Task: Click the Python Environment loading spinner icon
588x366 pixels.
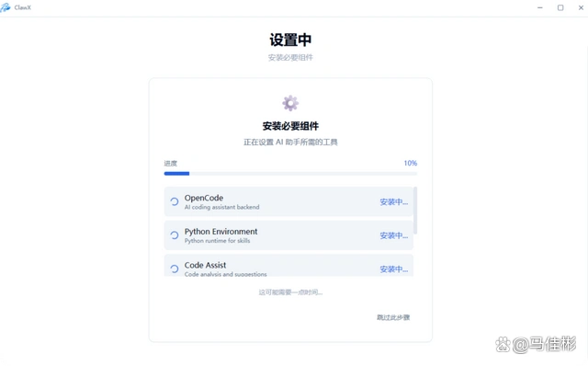Action: point(175,235)
